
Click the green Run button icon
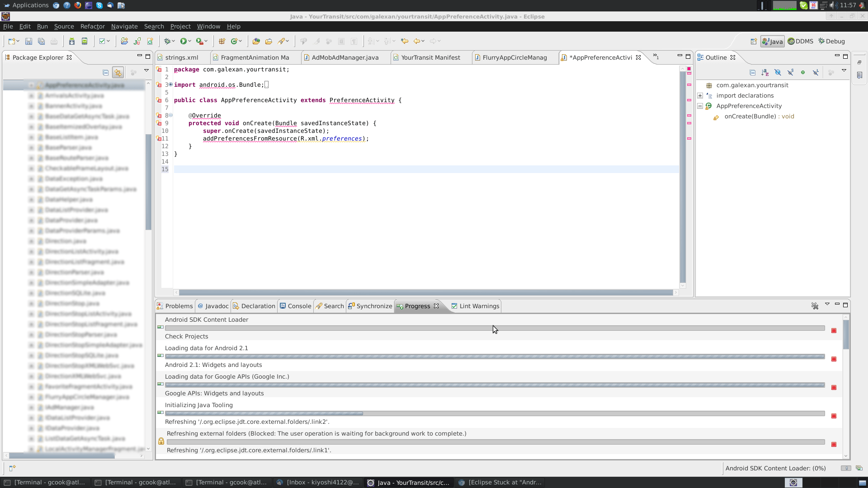click(183, 42)
